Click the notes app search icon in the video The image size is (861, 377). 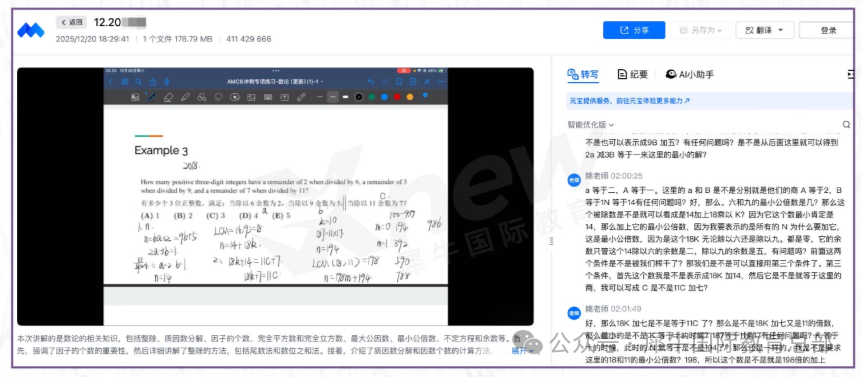pos(138,82)
